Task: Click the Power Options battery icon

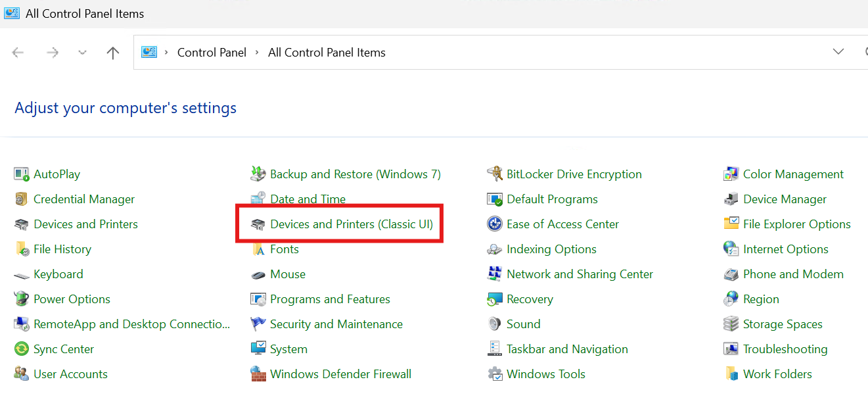Action: [22, 299]
